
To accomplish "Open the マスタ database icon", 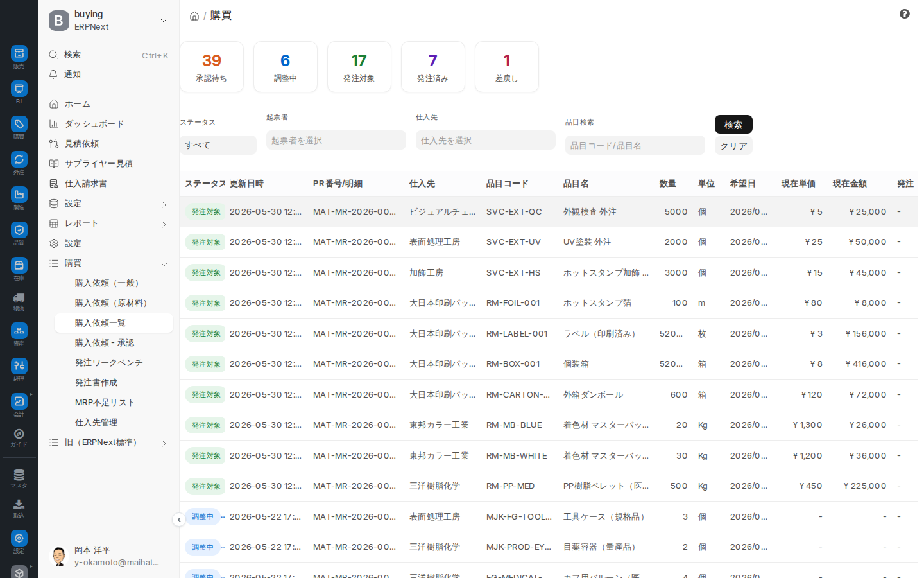I will (19, 475).
